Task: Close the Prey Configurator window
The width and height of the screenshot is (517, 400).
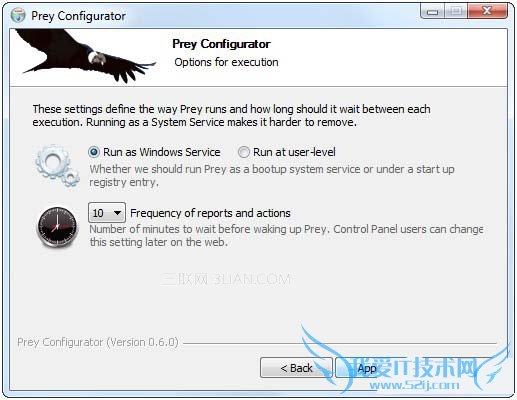Action: click(487, 12)
